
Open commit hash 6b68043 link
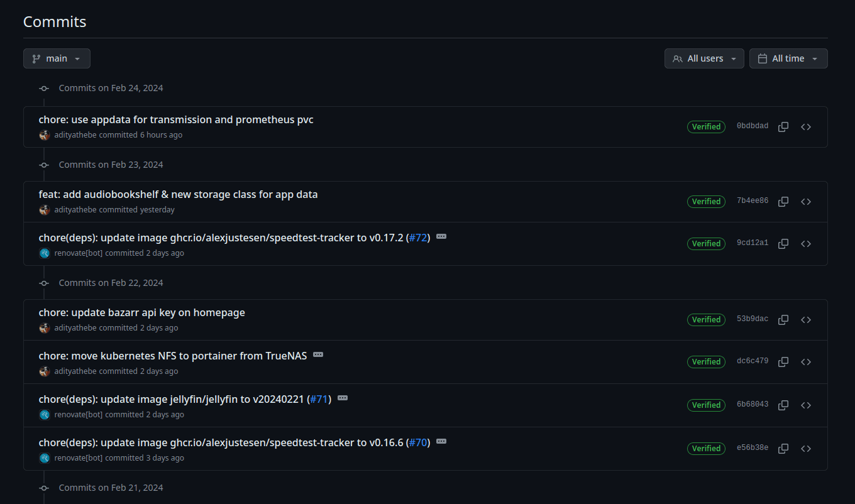click(x=753, y=405)
